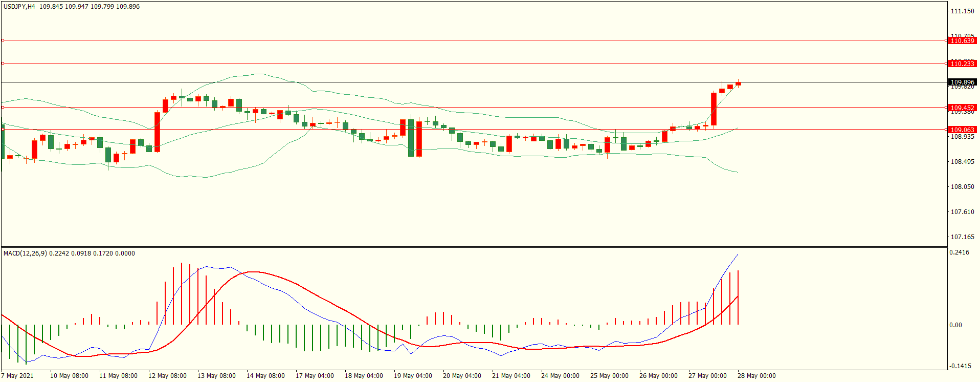Image resolution: width=980 pixels, height=382 pixels.
Task: Click the 7 May 2021 date label
Action: click(x=17, y=376)
